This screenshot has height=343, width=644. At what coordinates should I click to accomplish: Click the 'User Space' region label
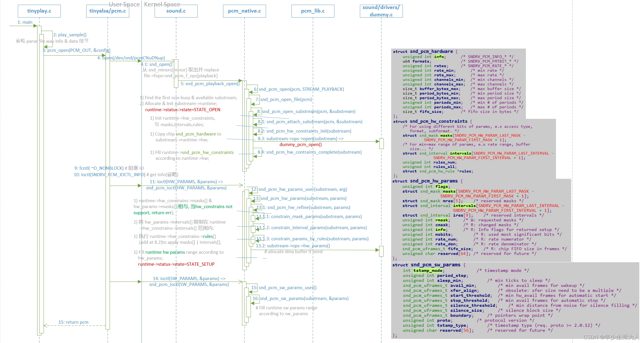[x=124, y=4]
